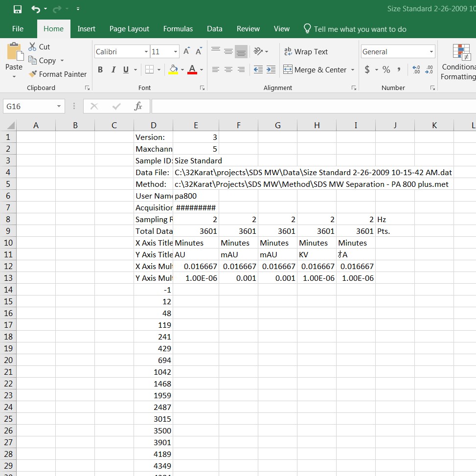
Task: Switch to the Insert tab
Action: click(x=86, y=29)
